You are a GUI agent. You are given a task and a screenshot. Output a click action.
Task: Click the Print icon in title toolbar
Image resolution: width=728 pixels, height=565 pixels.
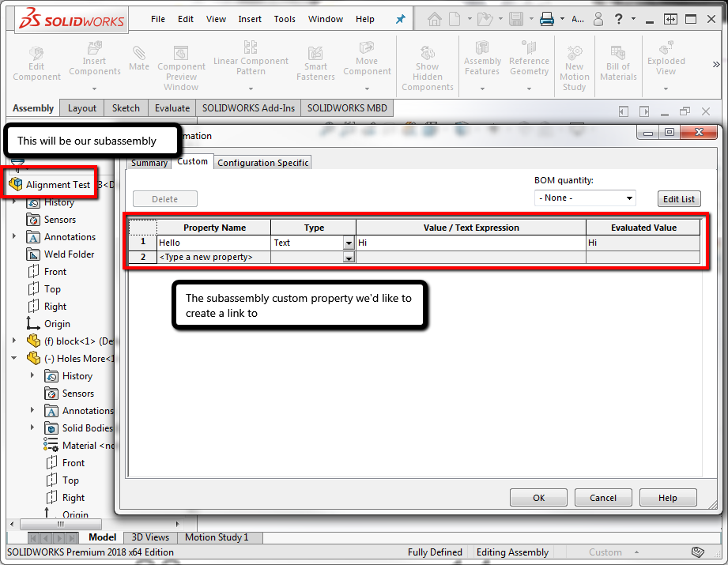click(547, 19)
